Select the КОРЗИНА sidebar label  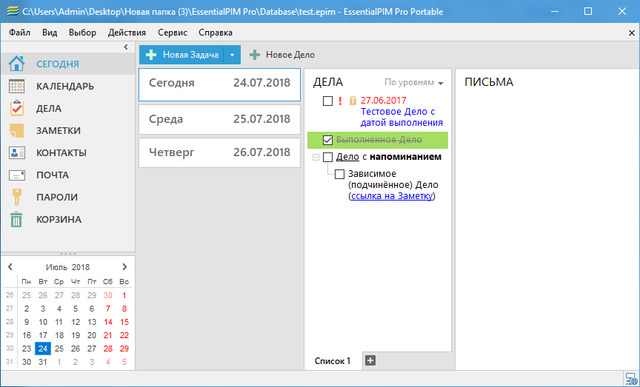59,219
